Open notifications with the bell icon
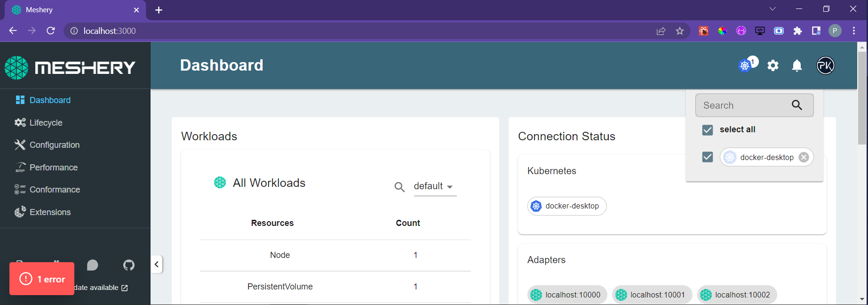The image size is (868, 305). pyautogui.click(x=797, y=65)
